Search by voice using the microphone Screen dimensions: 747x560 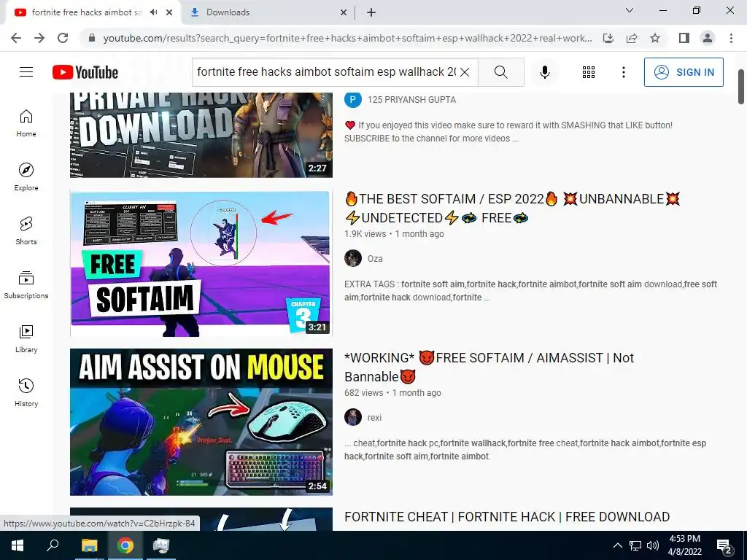544,72
